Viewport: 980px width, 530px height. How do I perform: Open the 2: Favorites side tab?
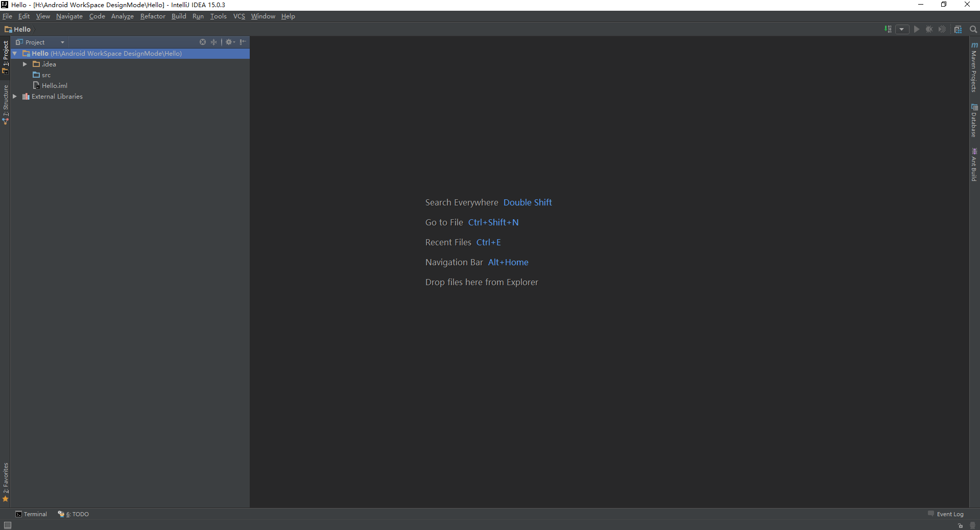[x=5, y=482]
